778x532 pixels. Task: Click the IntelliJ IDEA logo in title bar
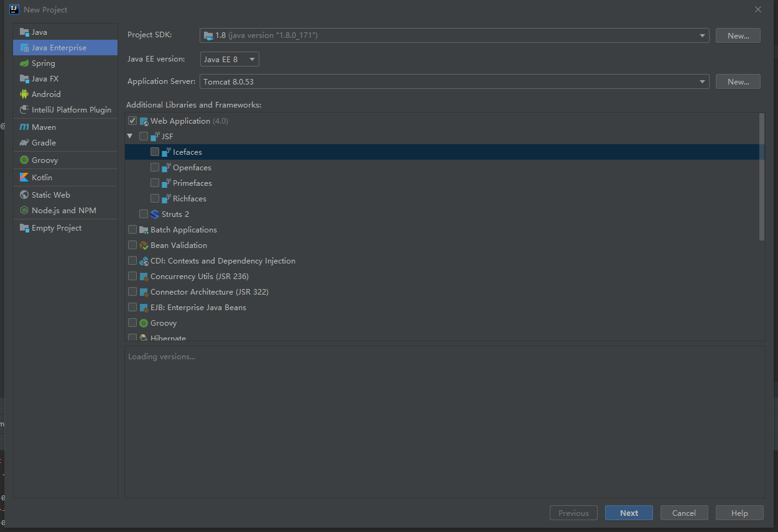[x=14, y=9]
